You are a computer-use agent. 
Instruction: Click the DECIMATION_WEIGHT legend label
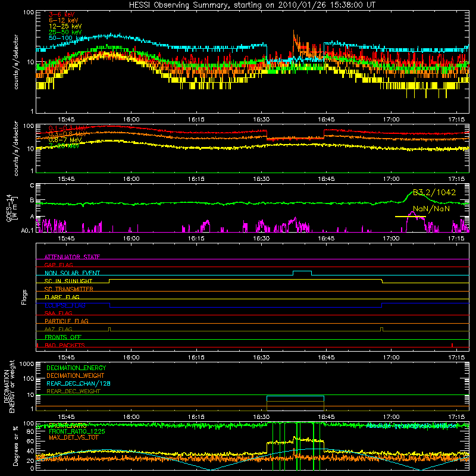point(76,375)
